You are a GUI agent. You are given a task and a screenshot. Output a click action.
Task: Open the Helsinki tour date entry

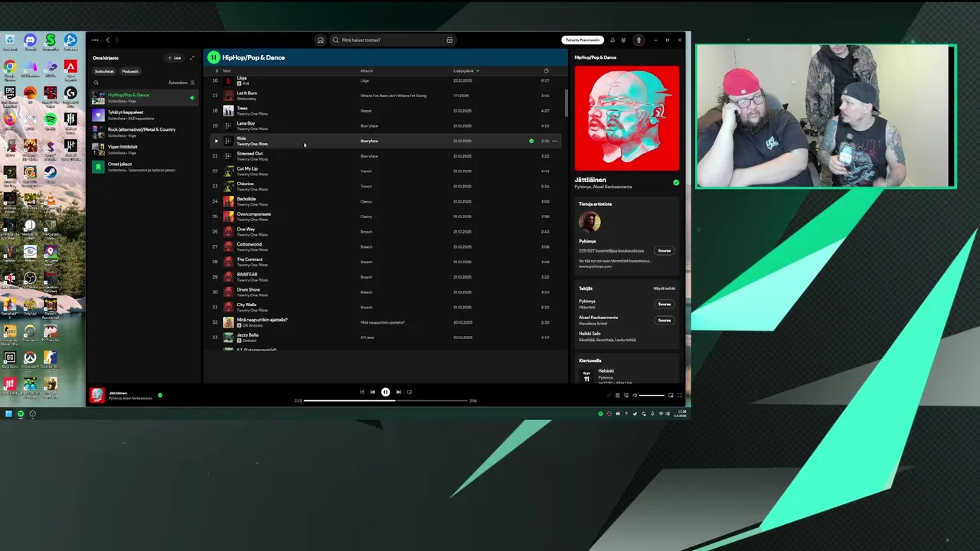coord(627,376)
